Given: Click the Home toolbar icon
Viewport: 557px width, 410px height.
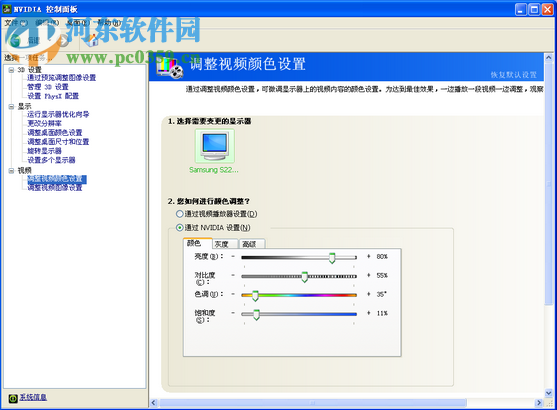Looking at the screenshot, I should click(93, 40).
